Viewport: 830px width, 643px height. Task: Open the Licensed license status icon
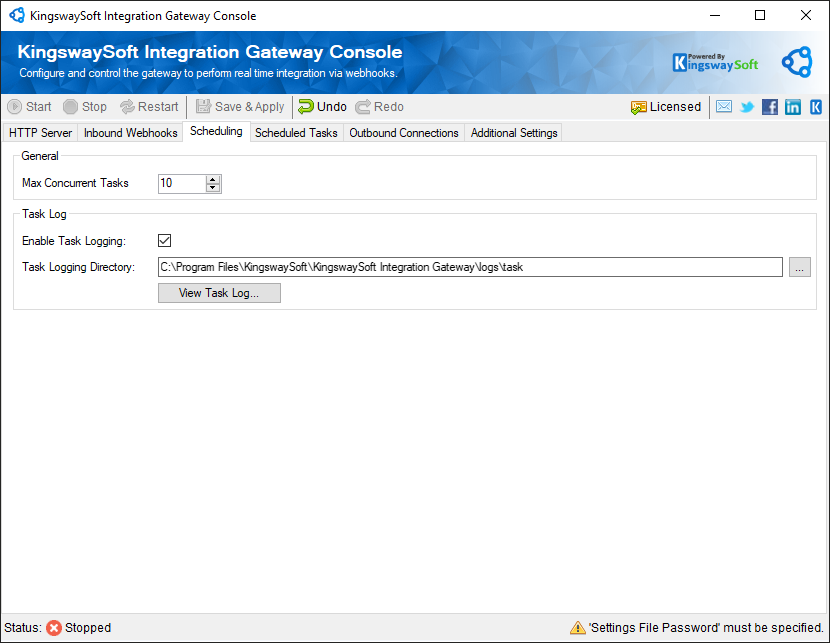639,107
